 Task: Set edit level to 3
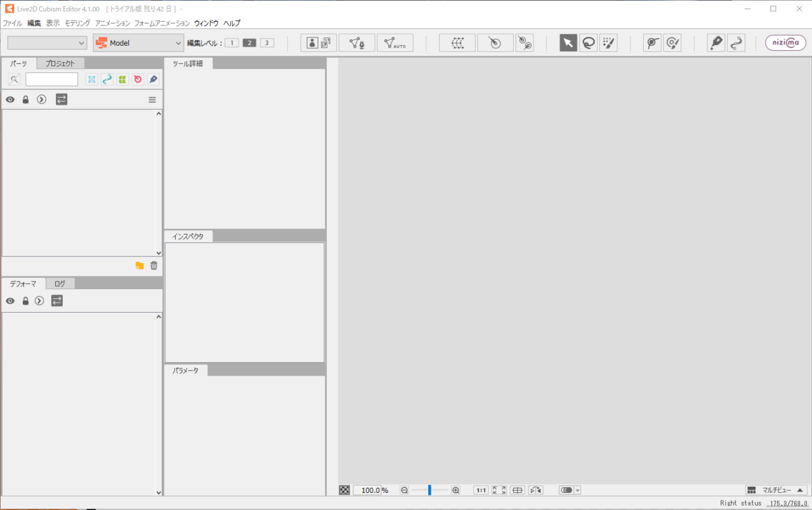(x=267, y=43)
